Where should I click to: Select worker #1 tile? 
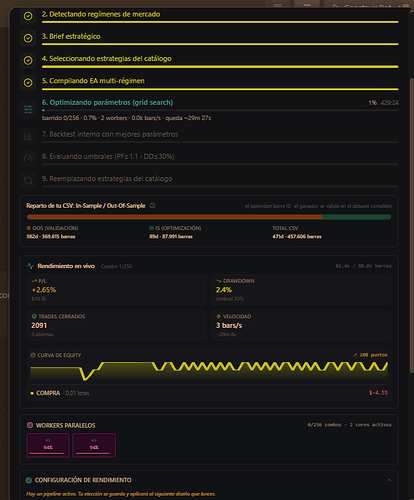pyautogui.click(x=48, y=445)
